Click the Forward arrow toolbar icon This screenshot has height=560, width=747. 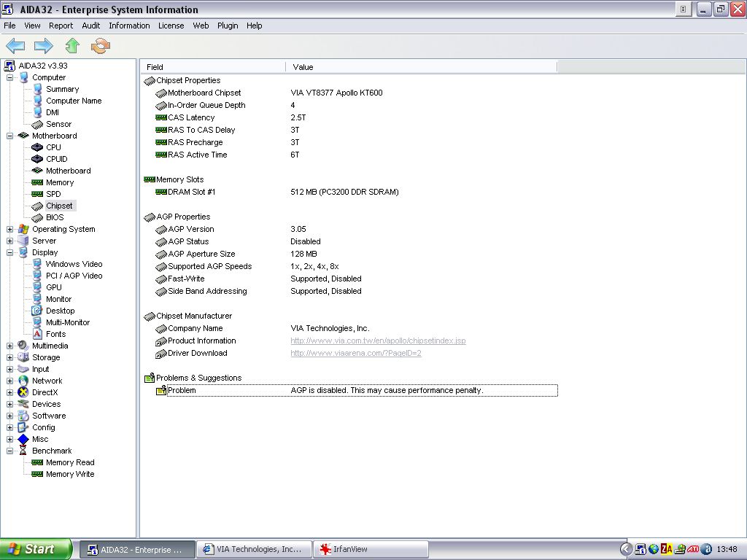(44, 47)
